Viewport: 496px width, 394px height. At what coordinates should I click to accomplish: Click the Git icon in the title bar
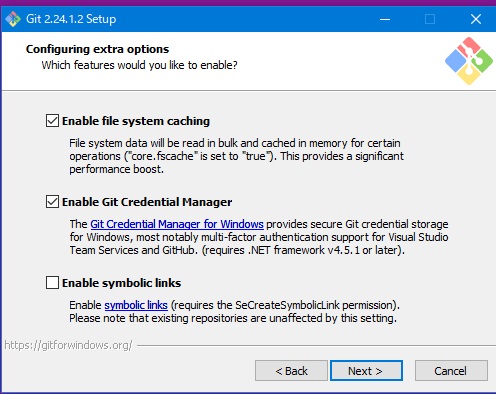pos(13,19)
